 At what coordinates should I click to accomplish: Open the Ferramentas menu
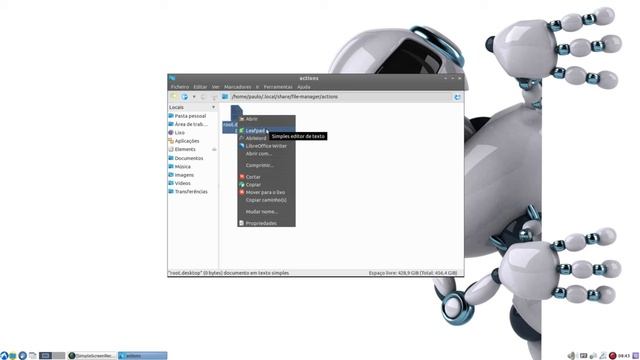click(278, 87)
